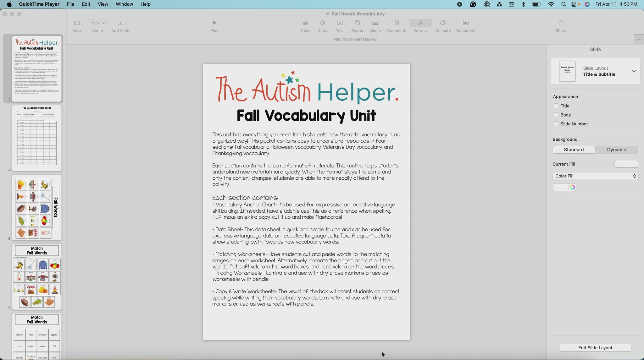Screen dimensions: 644x360
Task: Open the Color Fill dropdown
Action: 595,176
